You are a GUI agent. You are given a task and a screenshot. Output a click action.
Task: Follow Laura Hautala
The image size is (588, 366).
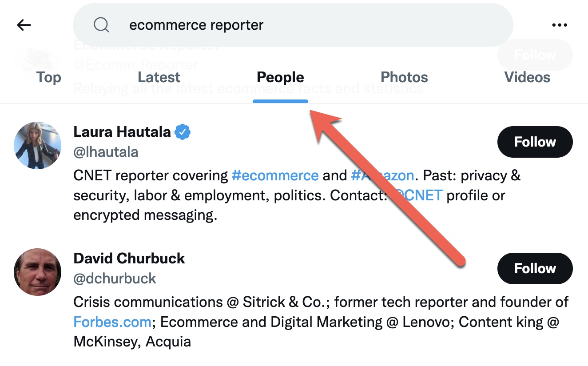coord(535,142)
